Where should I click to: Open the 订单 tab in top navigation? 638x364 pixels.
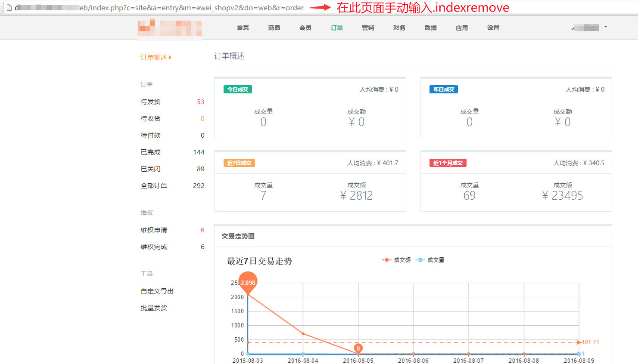(336, 28)
